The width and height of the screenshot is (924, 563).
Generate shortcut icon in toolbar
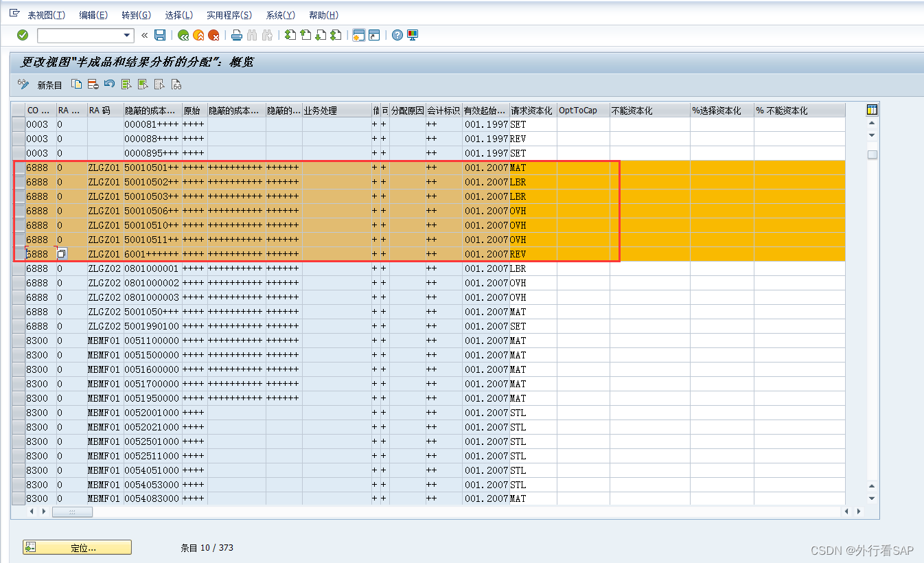click(374, 35)
